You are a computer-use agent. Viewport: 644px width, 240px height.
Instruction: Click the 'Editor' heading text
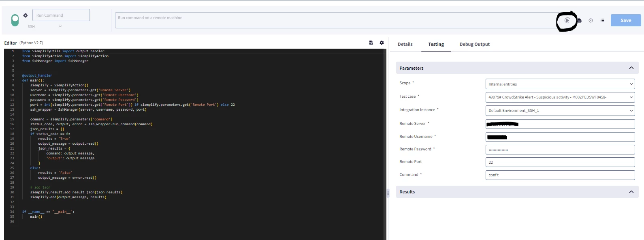[11, 43]
